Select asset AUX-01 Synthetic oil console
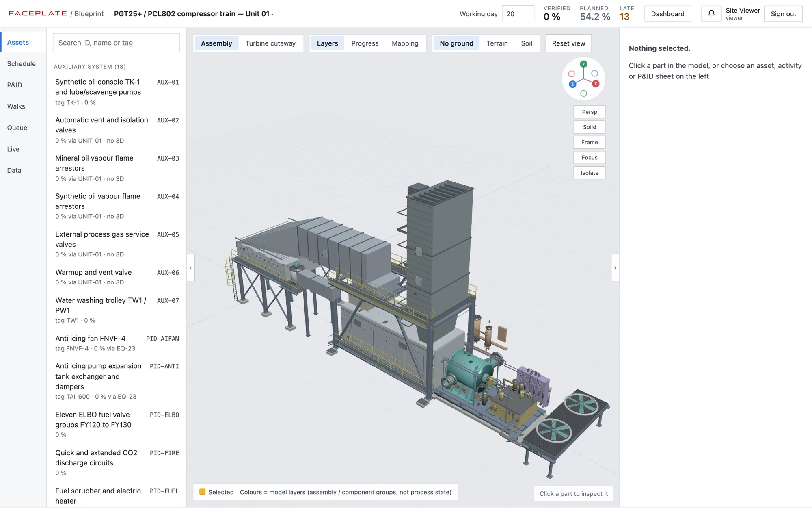Screen dimensions: 812x508 (x=117, y=92)
